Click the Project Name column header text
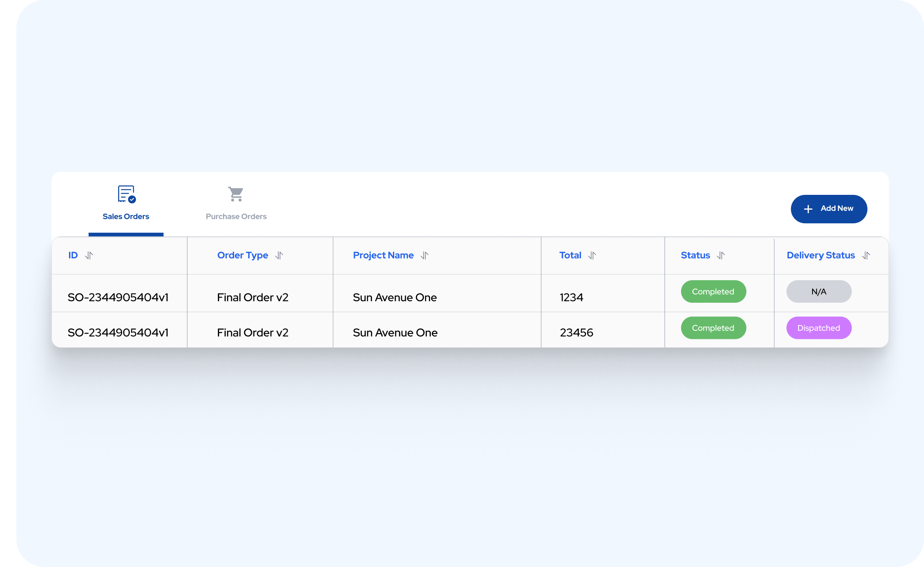Image resolution: width=924 pixels, height=567 pixels. [x=383, y=256]
